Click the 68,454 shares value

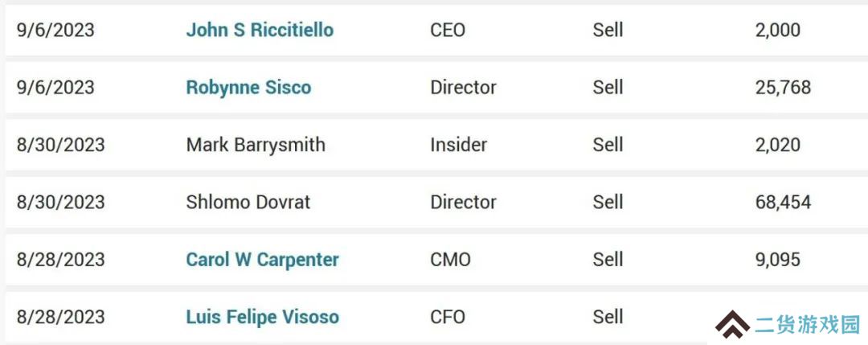783,202
